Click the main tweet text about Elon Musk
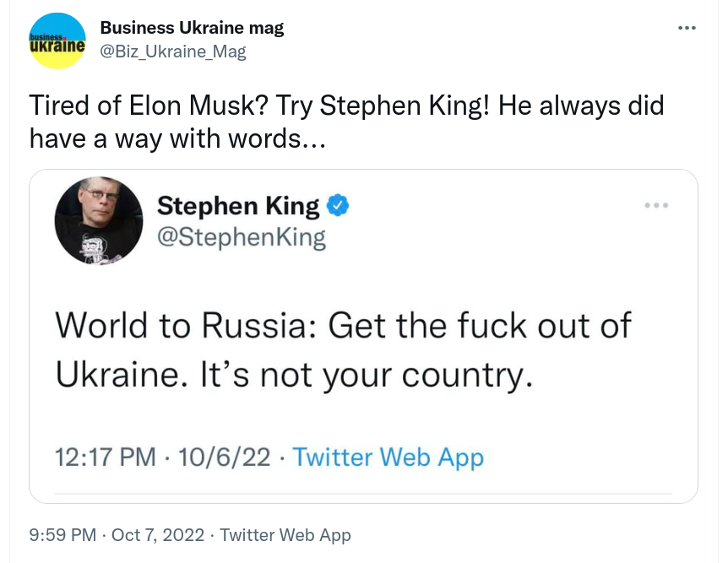728x563 pixels. click(x=346, y=122)
